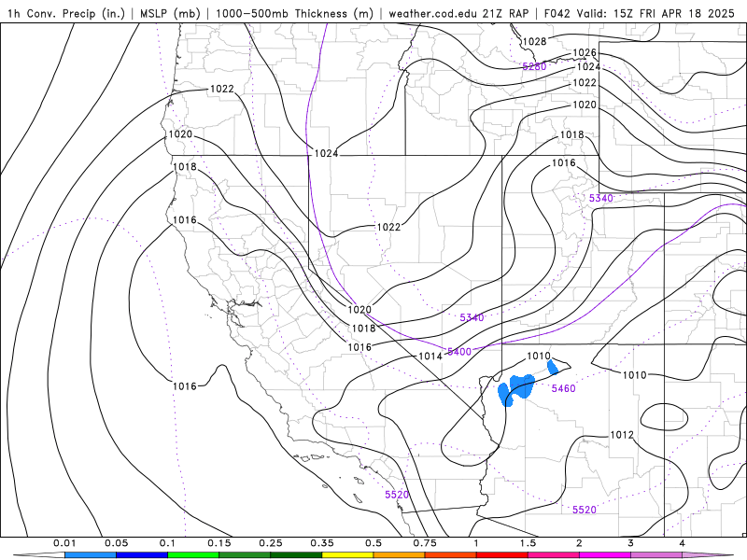Click the legend value '0.15'

[x=219, y=543]
